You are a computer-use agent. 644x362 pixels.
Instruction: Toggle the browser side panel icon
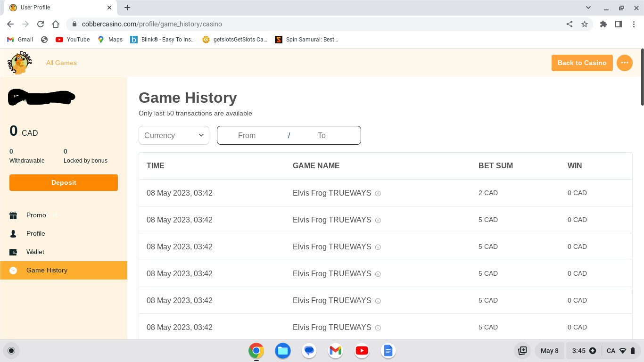(619, 24)
